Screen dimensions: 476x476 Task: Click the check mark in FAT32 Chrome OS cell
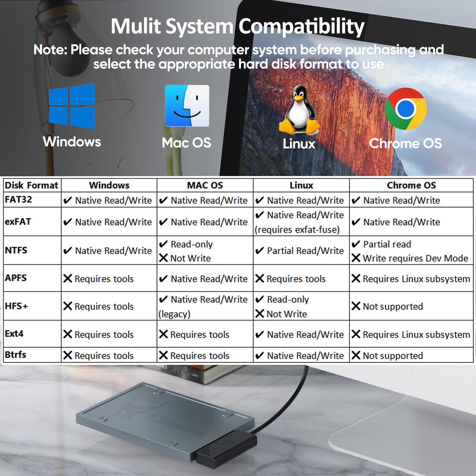click(x=356, y=200)
